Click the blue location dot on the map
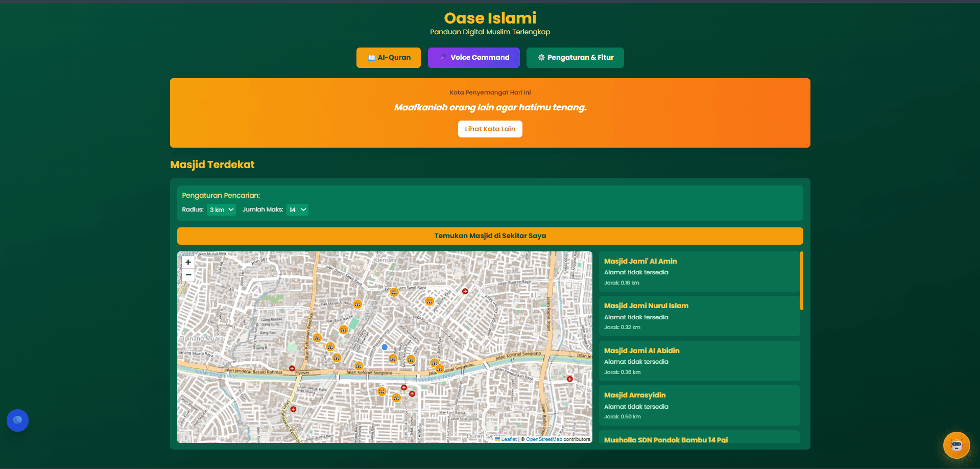The height and width of the screenshot is (469, 980). (384, 347)
